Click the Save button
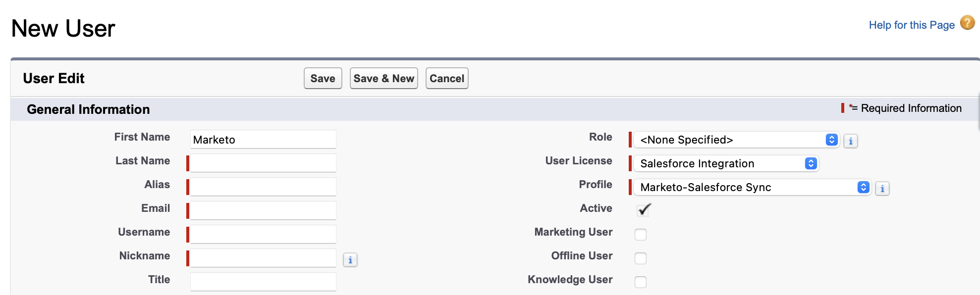 click(323, 78)
